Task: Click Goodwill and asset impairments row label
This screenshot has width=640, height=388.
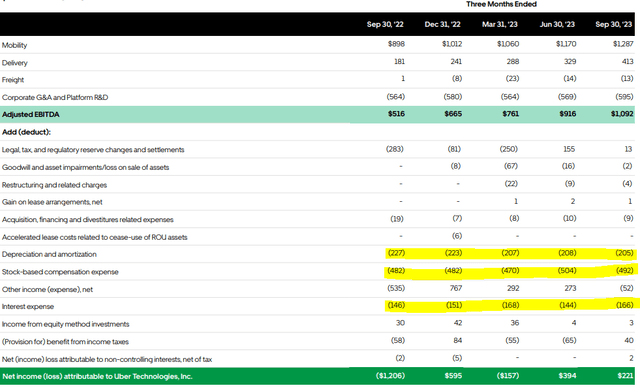Action: coord(85,167)
